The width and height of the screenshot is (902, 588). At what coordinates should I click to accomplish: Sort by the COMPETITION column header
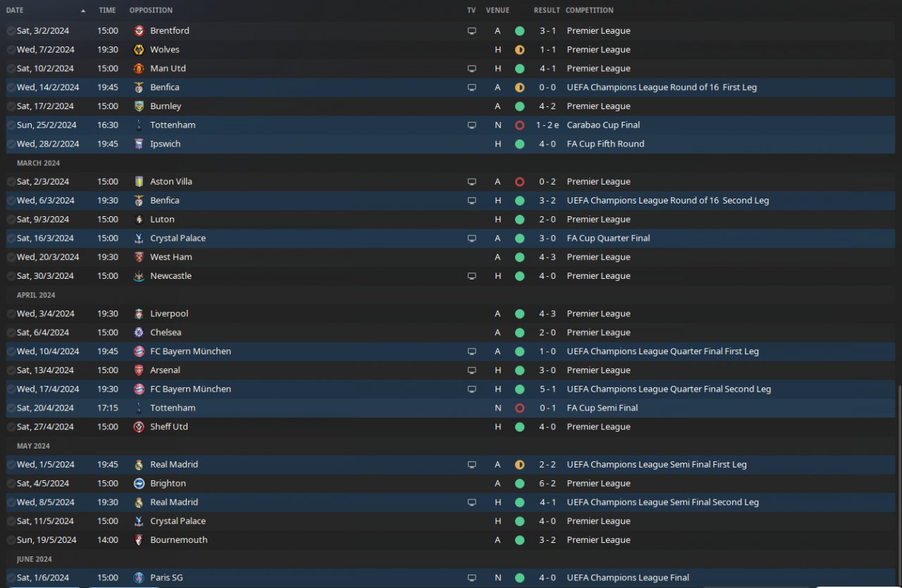590,11
